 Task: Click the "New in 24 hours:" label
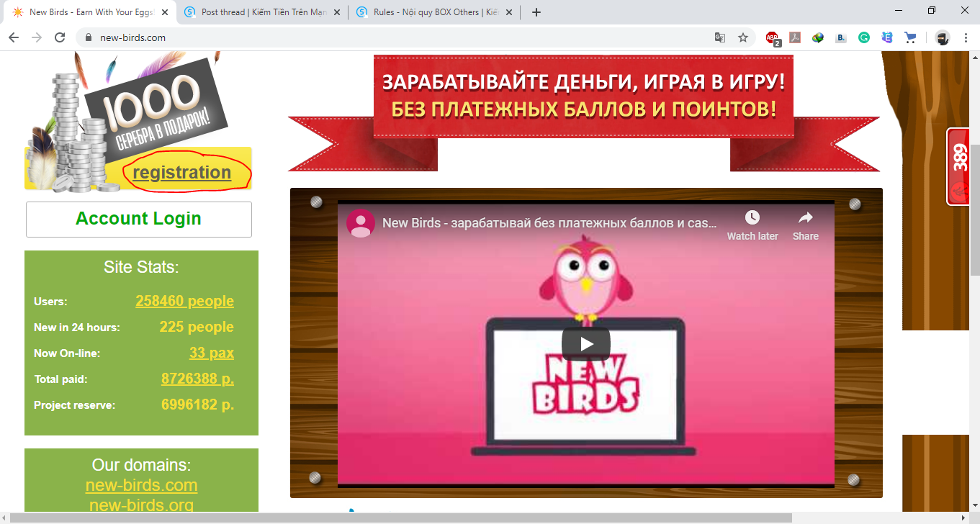pyautogui.click(x=77, y=327)
